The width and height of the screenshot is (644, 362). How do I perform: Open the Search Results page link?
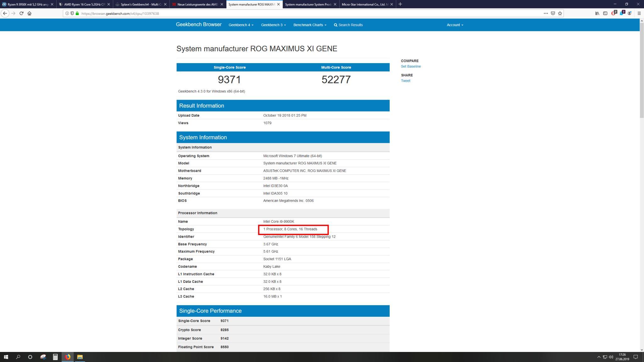click(348, 25)
